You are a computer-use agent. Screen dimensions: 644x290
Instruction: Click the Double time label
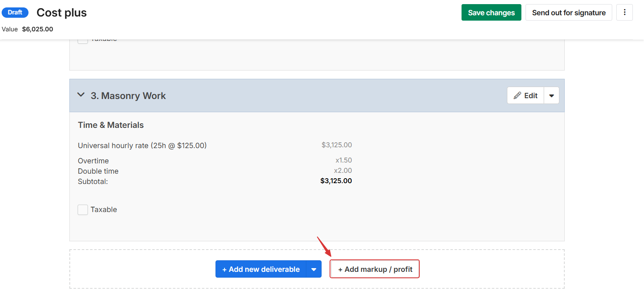[98, 171]
